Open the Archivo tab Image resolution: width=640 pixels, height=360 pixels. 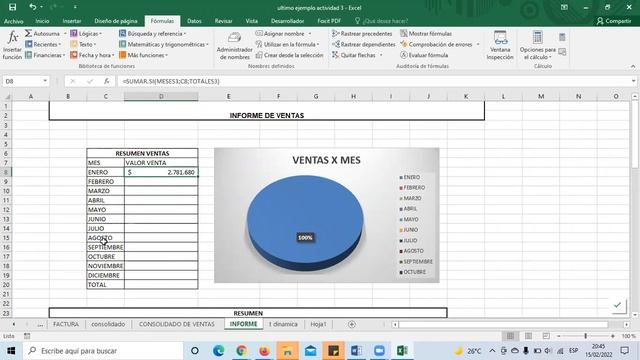13,21
